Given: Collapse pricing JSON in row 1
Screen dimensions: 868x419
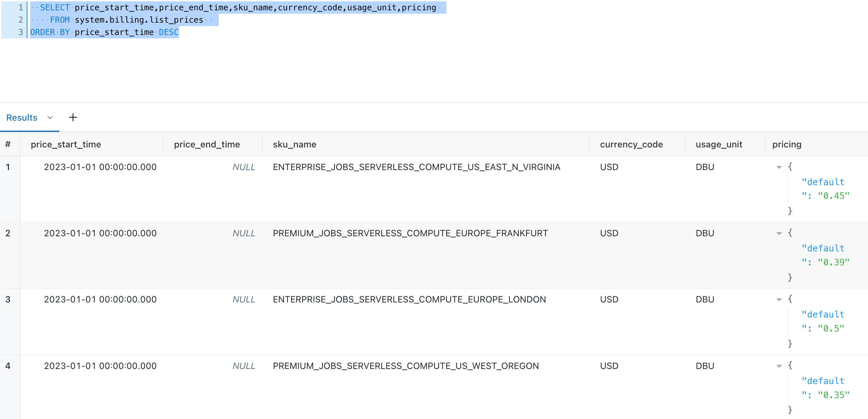Looking at the screenshot, I should coord(779,167).
